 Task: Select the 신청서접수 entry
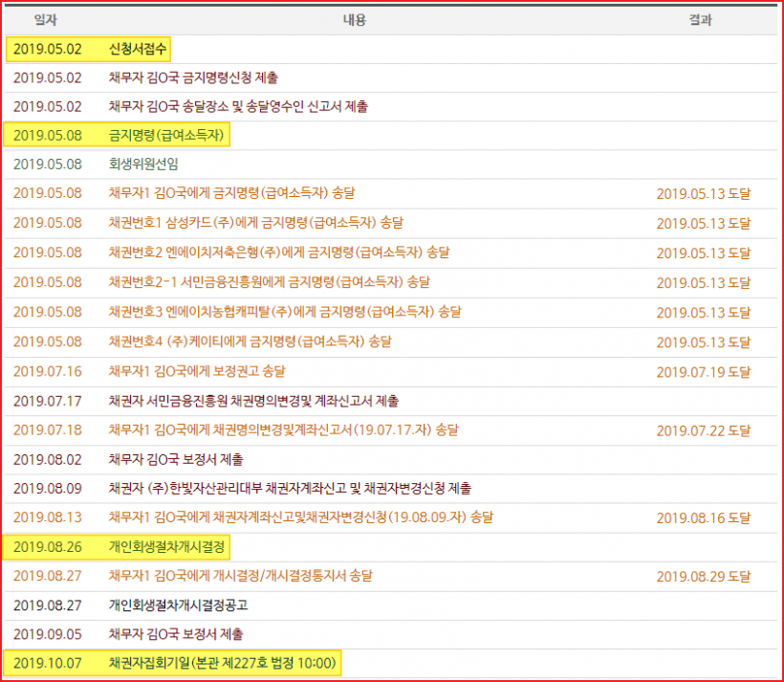pos(138,49)
